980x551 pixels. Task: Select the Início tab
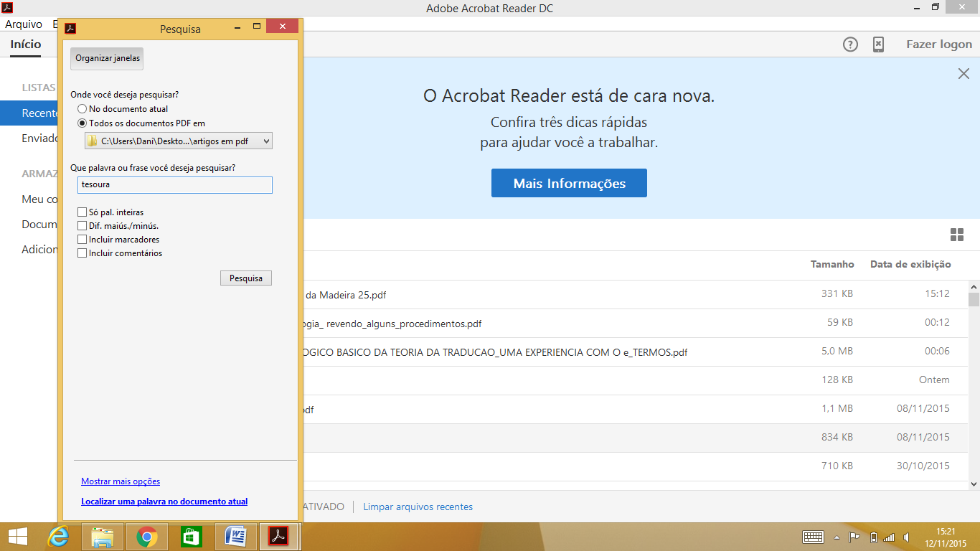pyautogui.click(x=26, y=44)
